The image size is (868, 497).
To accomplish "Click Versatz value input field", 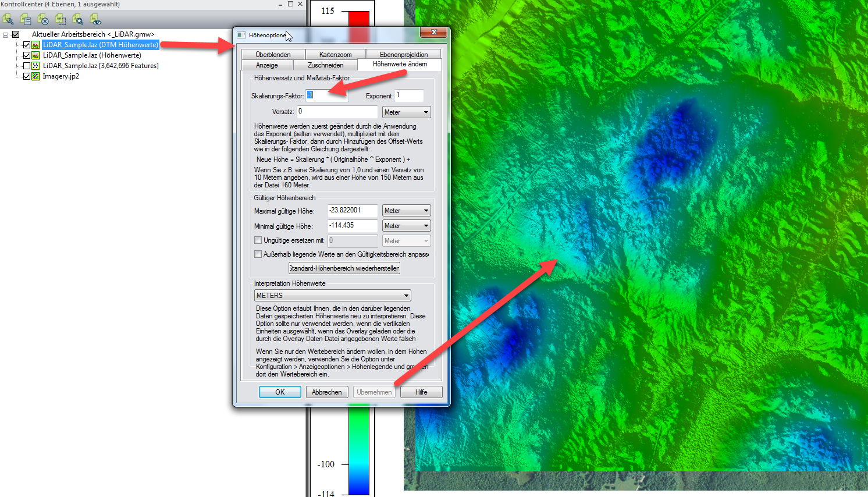I will click(337, 112).
